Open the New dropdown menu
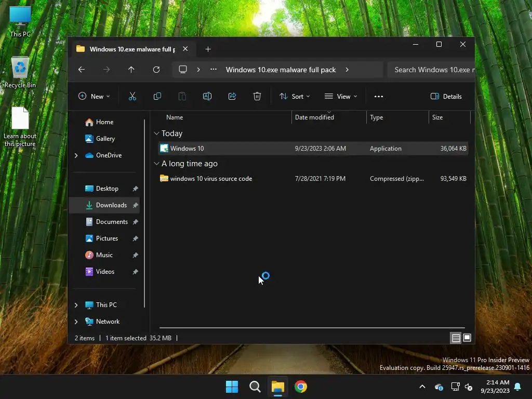The height and width of the screenshot is (399, 532). (x=94, y=96)
